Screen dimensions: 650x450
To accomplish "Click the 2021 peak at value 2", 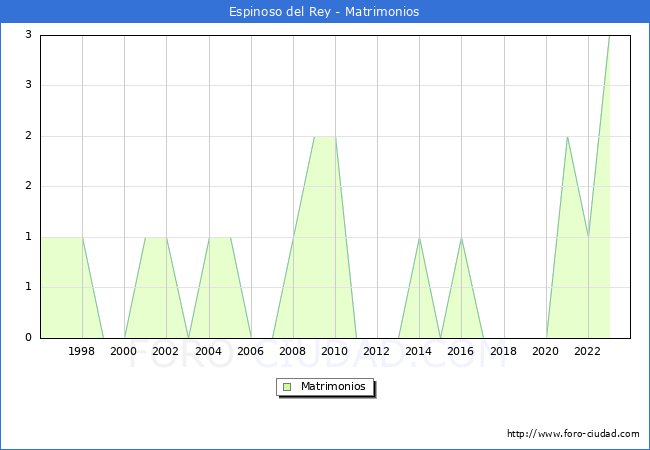I will coord(567,137).
